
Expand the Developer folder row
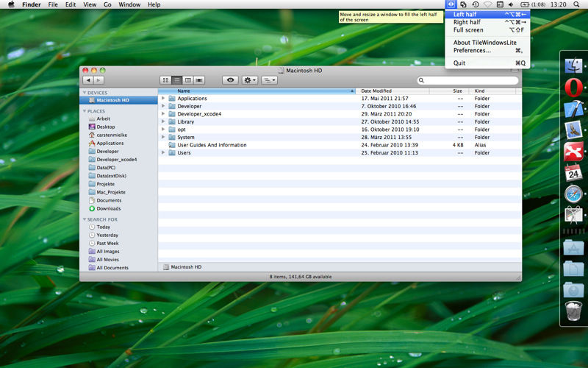click(x=163, y=106)
